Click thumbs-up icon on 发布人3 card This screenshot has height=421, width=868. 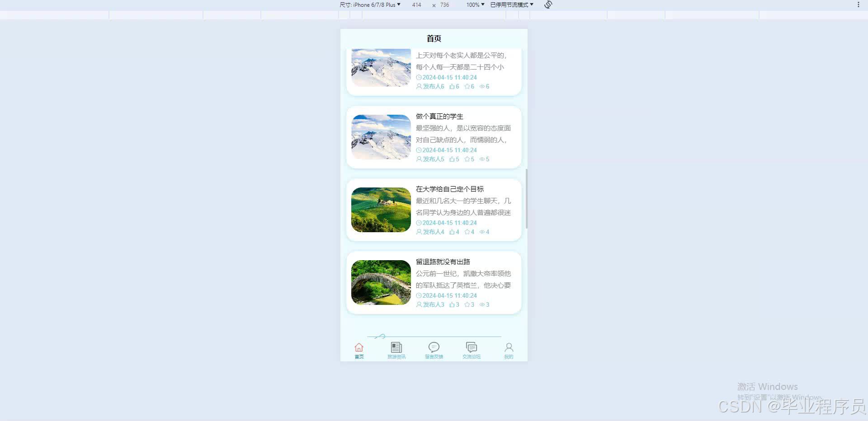(x=452, y=304)
